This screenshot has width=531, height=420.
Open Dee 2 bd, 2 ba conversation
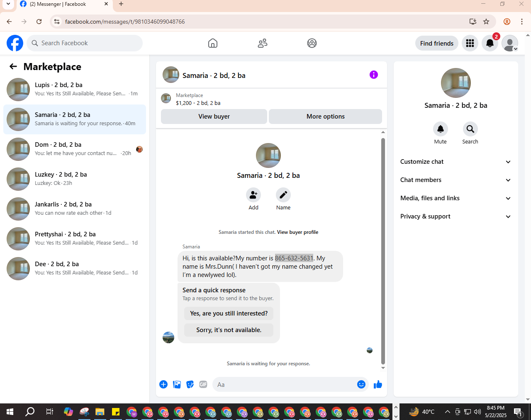coord(75,269)
